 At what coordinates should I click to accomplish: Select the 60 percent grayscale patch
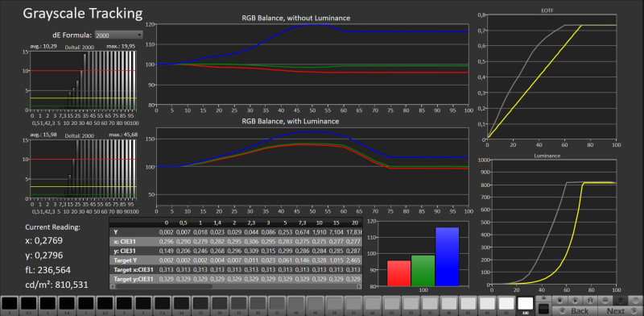point(373,306)
